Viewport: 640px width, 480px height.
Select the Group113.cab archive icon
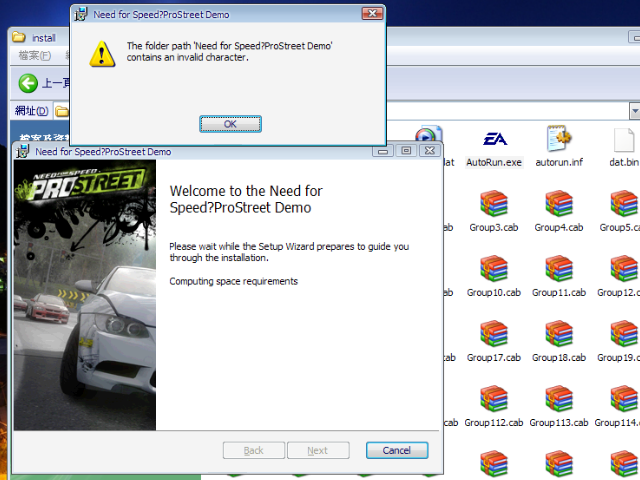(x=559, y=398)
